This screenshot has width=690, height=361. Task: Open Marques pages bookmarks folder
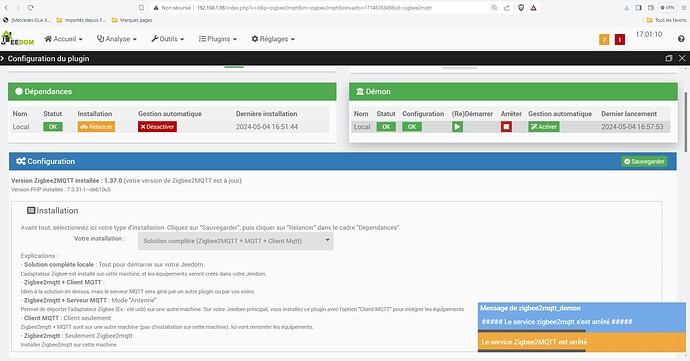point(132,20)
